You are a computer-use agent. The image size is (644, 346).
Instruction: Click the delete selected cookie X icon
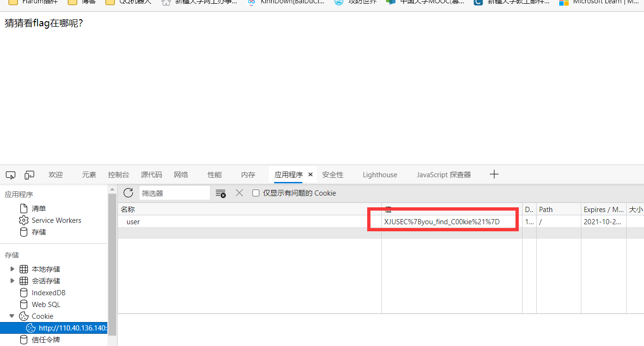[239, 193]
